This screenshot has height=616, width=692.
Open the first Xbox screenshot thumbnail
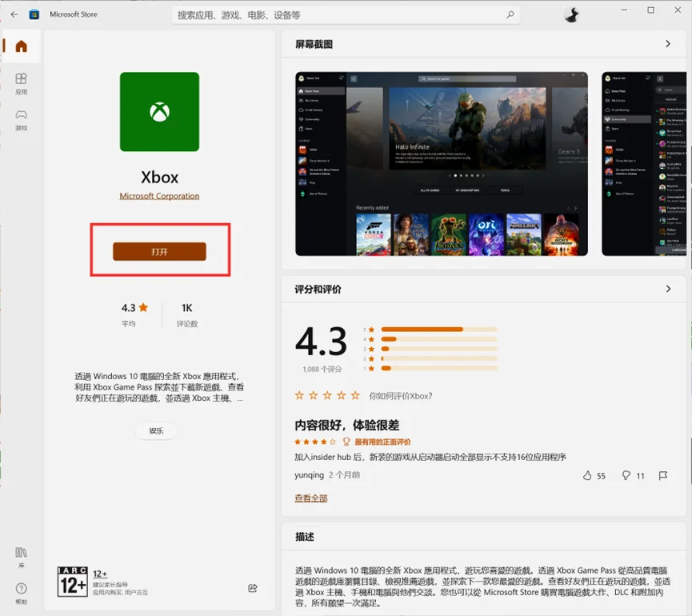[x=442, y=164]
